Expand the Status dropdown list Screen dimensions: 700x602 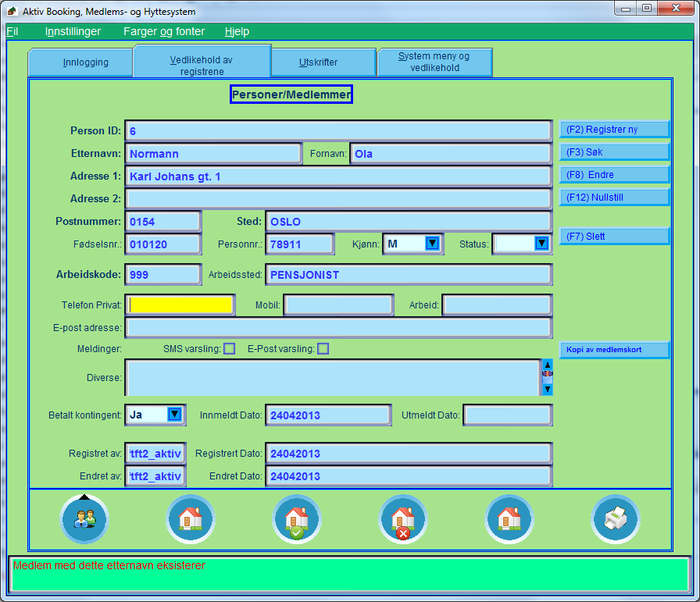(541, 244)
